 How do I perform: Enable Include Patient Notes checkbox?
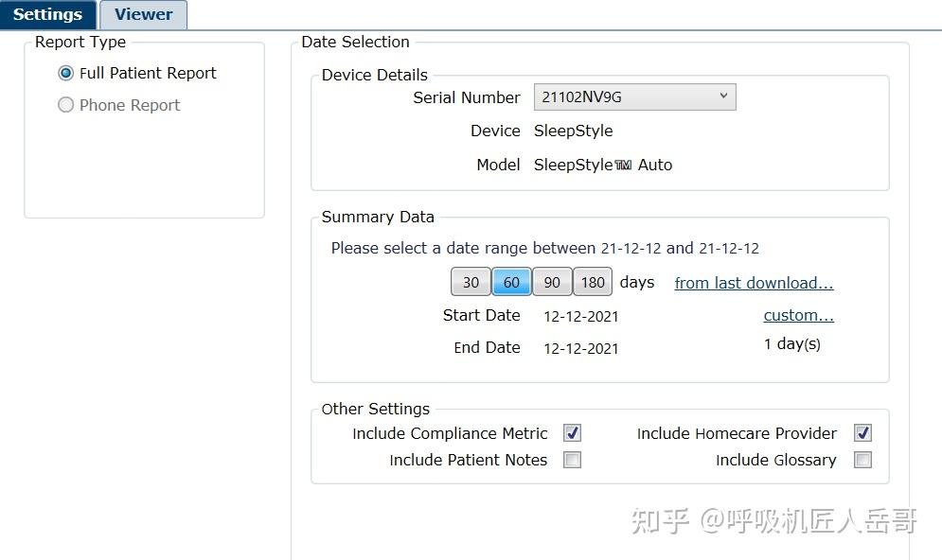[x=572, y=461]
